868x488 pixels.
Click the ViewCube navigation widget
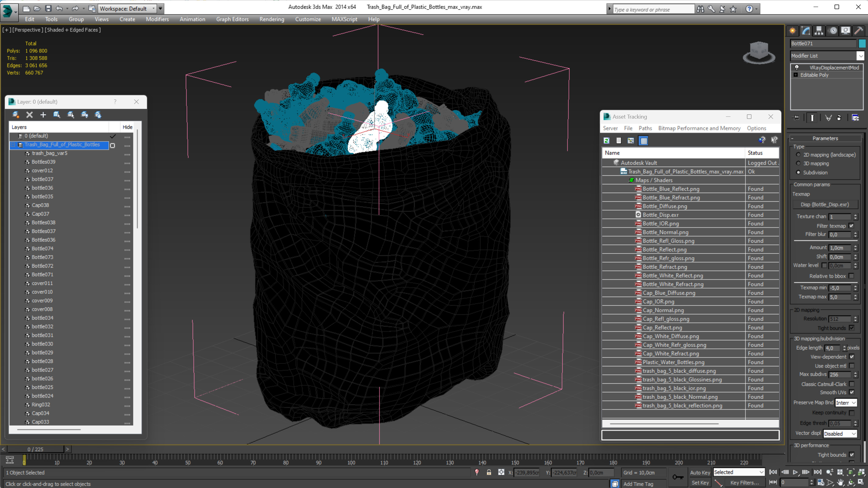pyautogui.click(x=759, y=53)
